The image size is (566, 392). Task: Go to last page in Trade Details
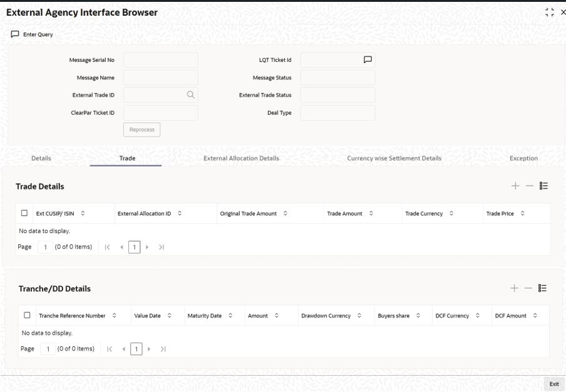(x=162, y=247)
